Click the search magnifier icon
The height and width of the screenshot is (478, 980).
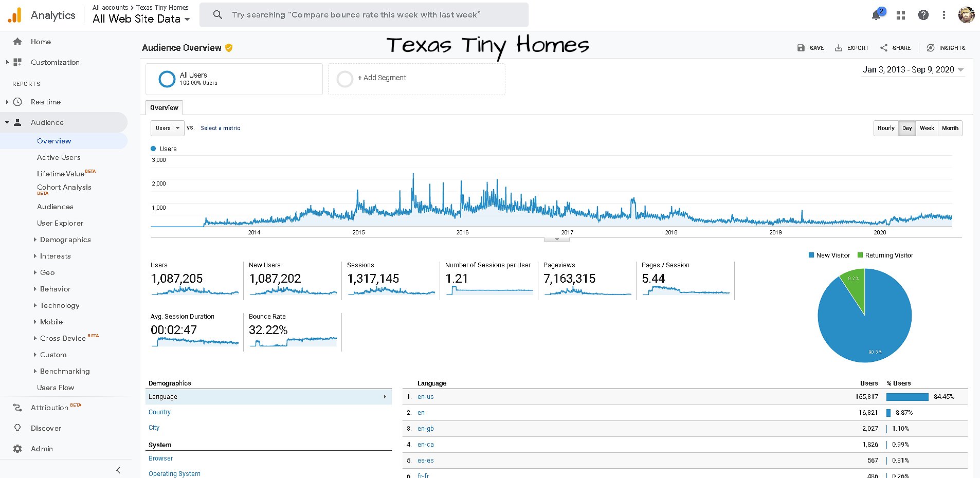pyautogui.click(x=217, y=15)
